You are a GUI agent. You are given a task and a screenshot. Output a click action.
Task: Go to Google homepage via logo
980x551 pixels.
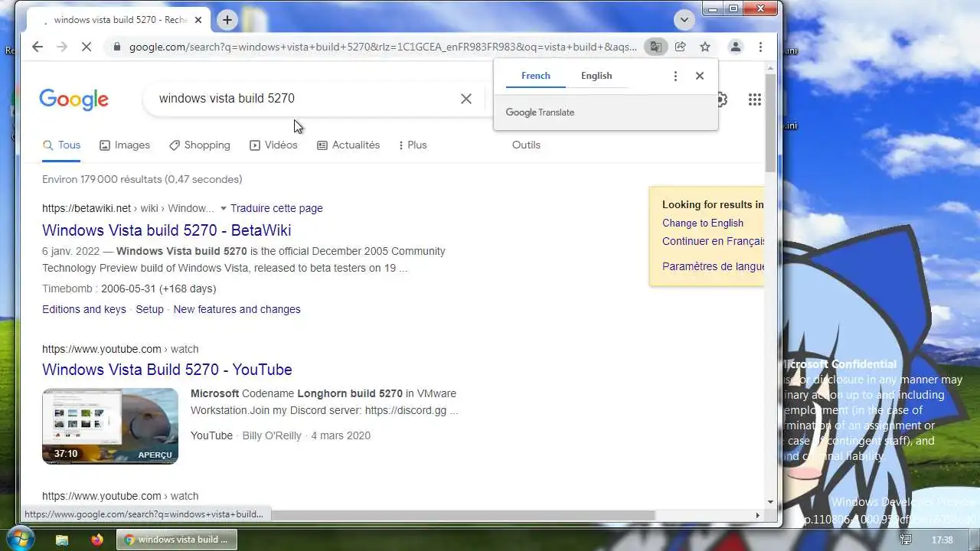tap(73, 99)
